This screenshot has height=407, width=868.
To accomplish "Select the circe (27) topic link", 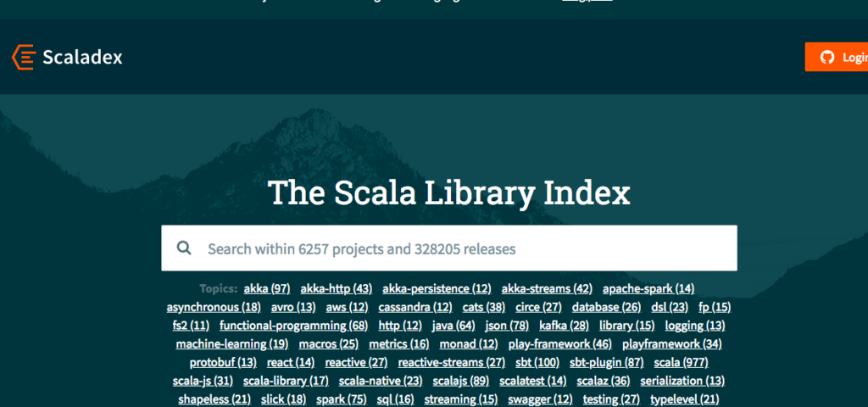I will [x=538, y=307].
